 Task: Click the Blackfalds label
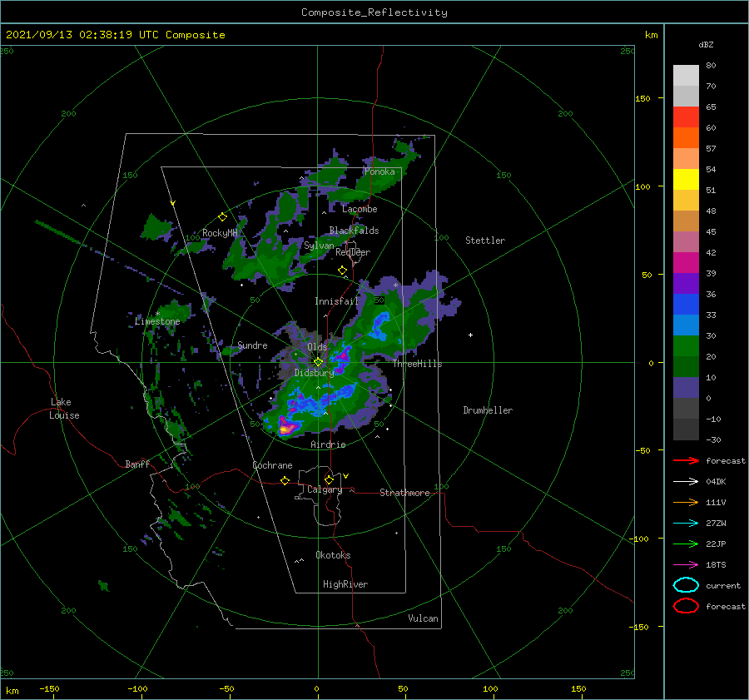354,231
